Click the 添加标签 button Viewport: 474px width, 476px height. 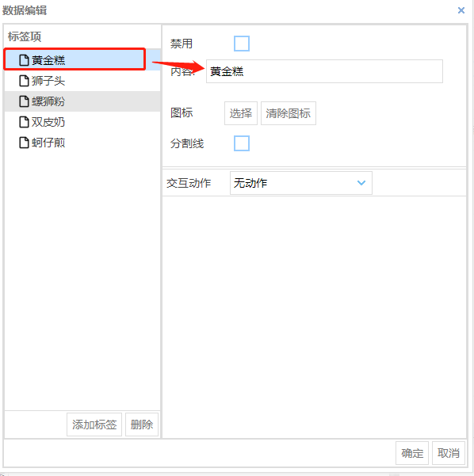click(94, 425)
